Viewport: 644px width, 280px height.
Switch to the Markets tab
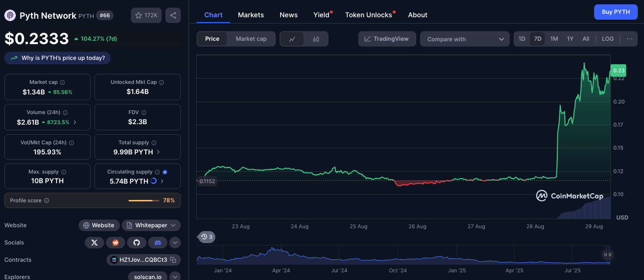251,15
